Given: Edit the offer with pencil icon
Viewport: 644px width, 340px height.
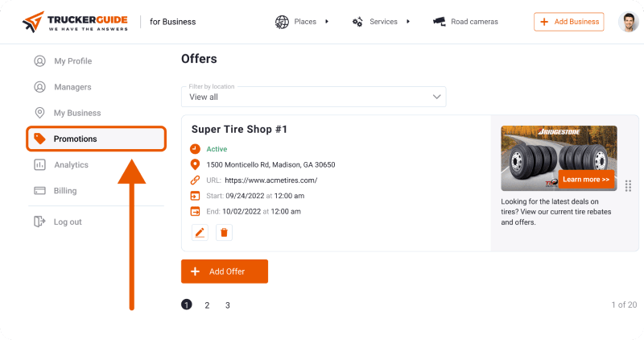Looking at the screenshot, I should (x=200, y=233).
